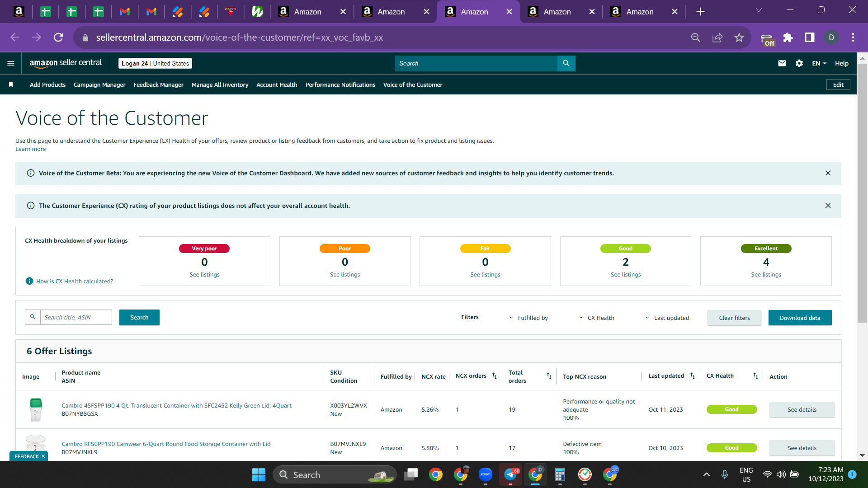Expand the CX Health filter dropdown
The height and width of the screenshot is (488, 868).
pyautogui.click(x=596, y=318)
